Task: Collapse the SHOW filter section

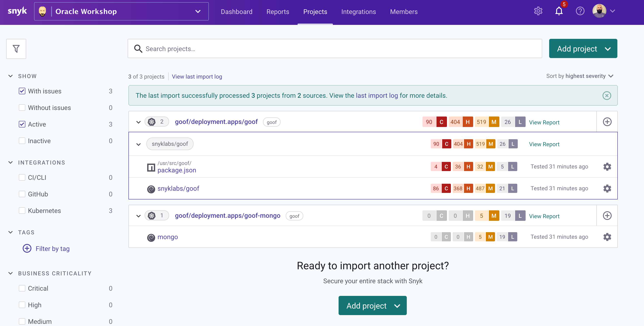Action: click(10, 76)
